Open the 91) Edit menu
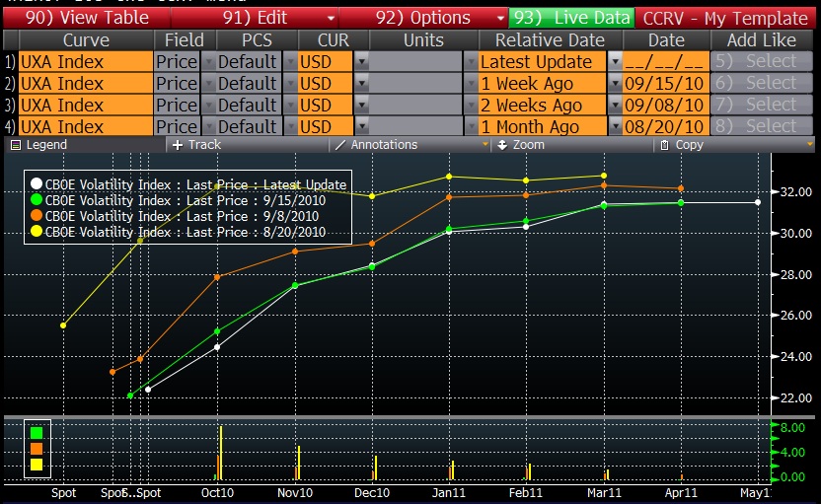 tap(255, 18)
